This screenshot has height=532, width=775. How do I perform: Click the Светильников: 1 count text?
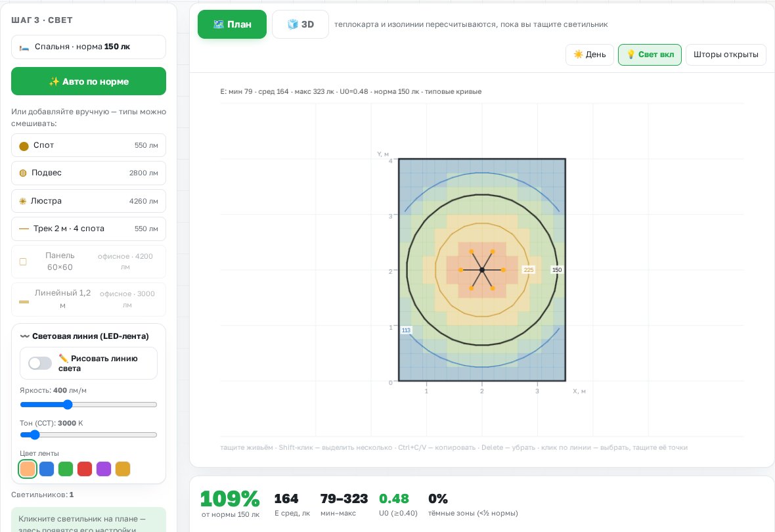[43, 495]
